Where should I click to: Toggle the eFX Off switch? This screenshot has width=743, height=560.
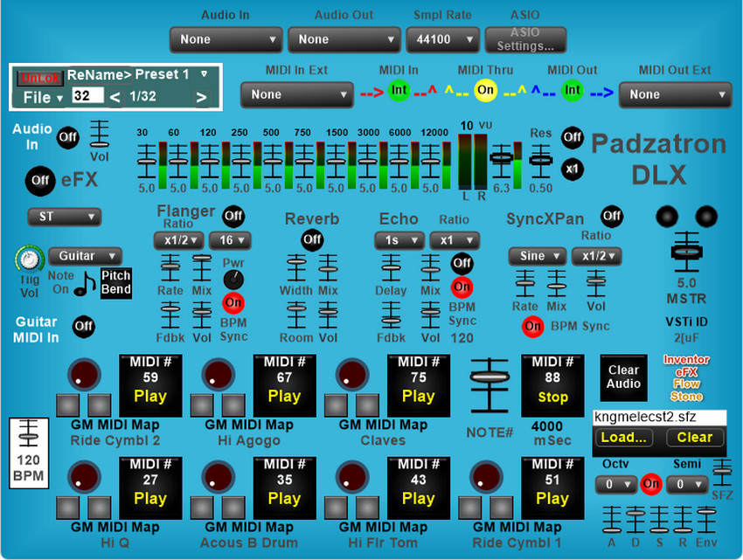pyautogui.click(x=39, y=181)
